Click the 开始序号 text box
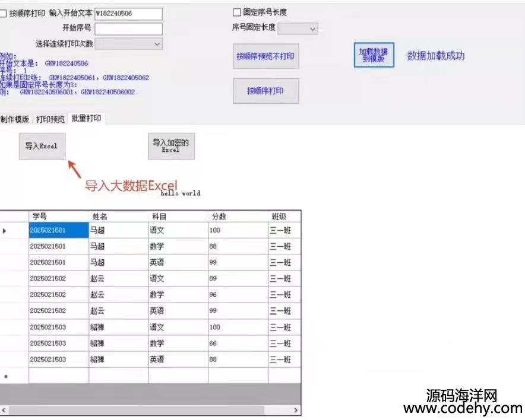Image resolution: width=525 pixels, height=420 pixels. 128,28
